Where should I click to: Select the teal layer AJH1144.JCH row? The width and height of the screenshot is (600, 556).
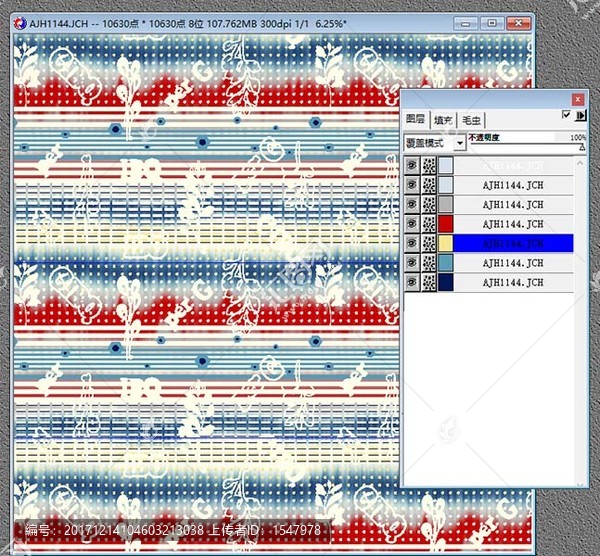pyautogui.click(x=513, y=263)
